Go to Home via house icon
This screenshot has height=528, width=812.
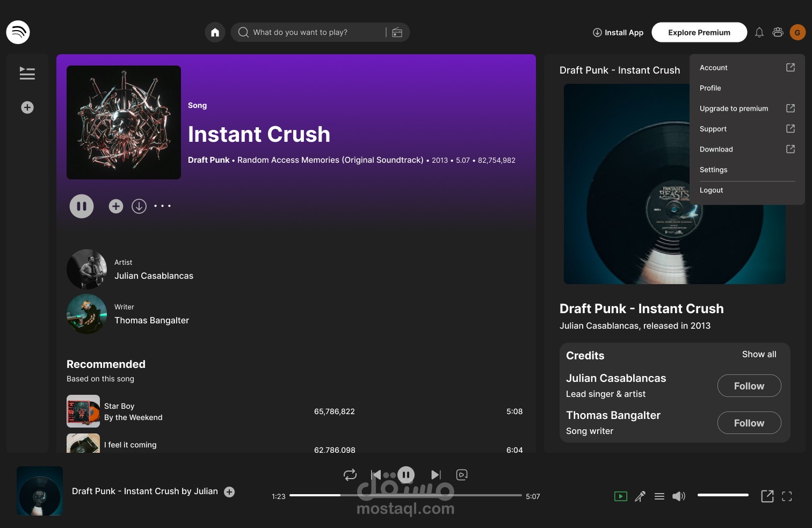[215, 32]
